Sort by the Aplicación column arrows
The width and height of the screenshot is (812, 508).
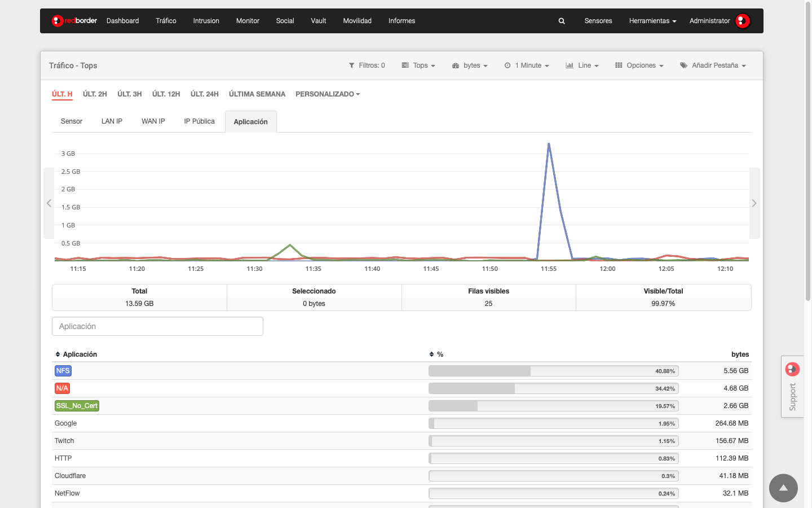pos(58,354)
